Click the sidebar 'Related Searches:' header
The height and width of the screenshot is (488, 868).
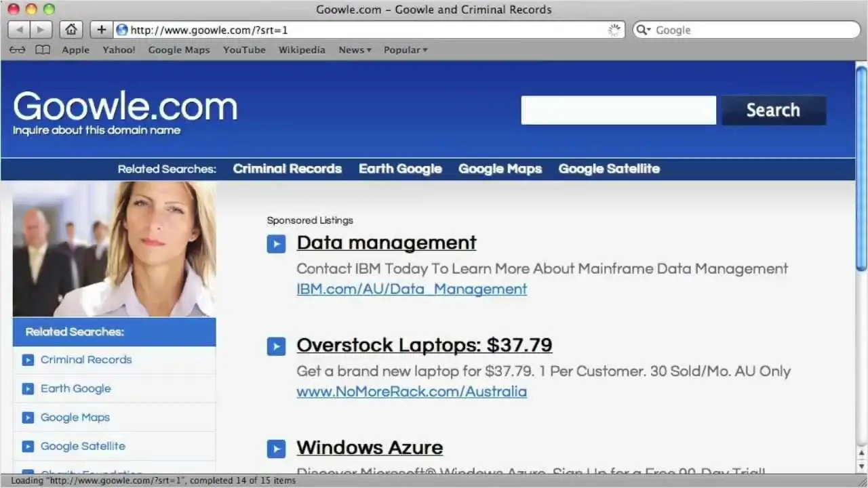(x=114, y=332)
